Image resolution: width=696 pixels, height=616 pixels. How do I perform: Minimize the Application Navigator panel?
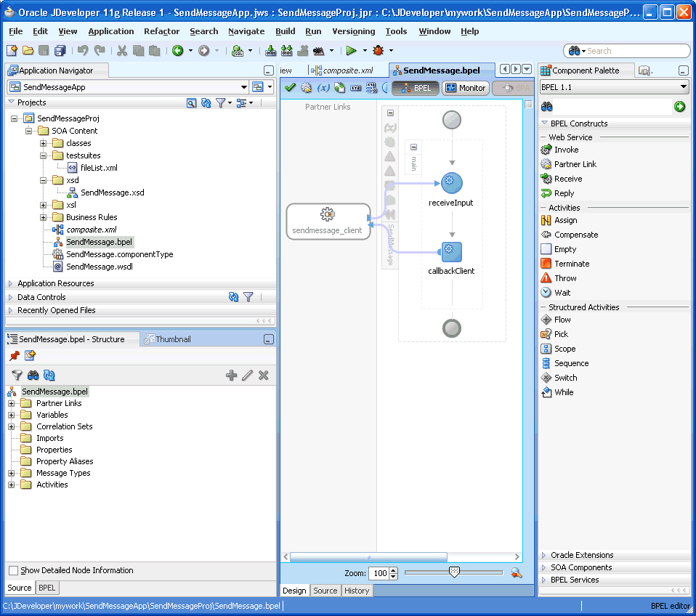click(269, 70)
